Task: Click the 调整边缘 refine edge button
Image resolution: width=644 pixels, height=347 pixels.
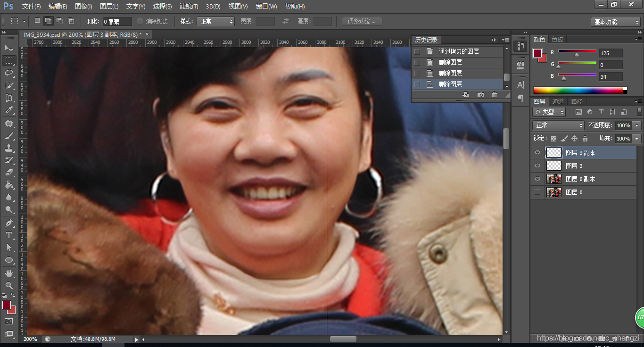Action: (362, 21)
